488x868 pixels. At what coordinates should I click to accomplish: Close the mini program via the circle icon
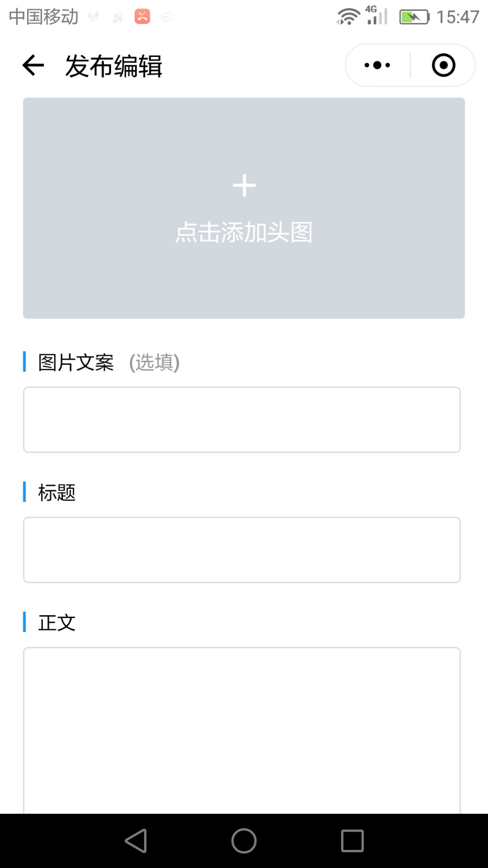[x=444, y=65]
